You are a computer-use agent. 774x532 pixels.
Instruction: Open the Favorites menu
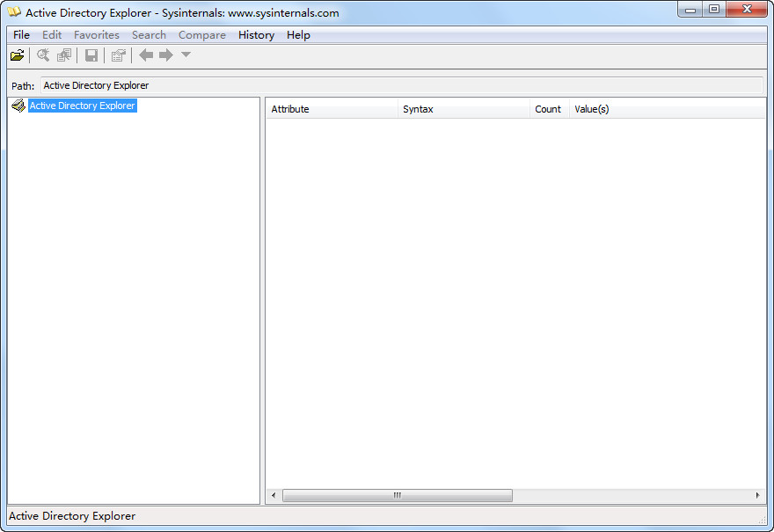pos(96,35)
